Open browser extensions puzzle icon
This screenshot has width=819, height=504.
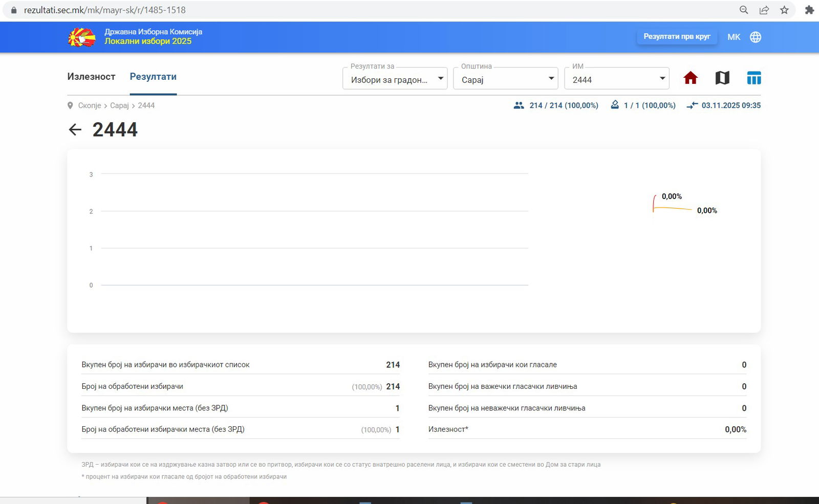(809, 10)
